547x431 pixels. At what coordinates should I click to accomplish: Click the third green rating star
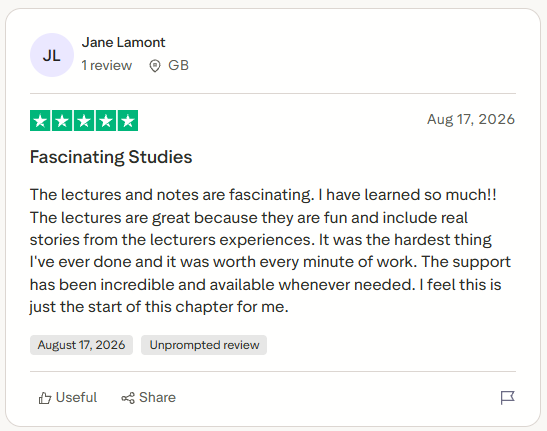(x=84, y=120)
